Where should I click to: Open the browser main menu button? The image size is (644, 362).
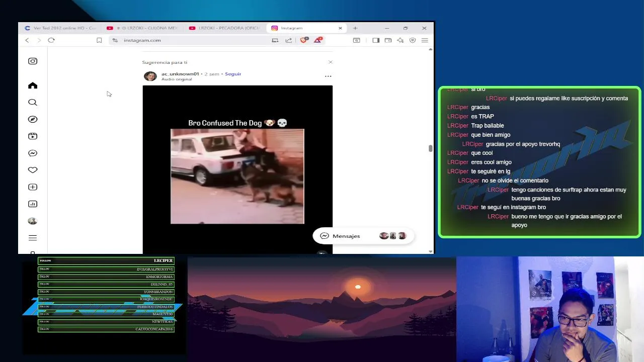click(x=425, y=40)
